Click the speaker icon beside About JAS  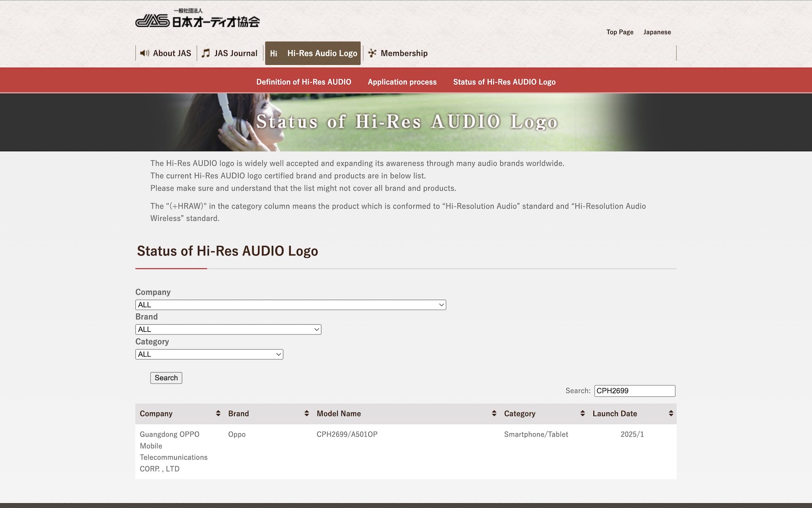145,53
